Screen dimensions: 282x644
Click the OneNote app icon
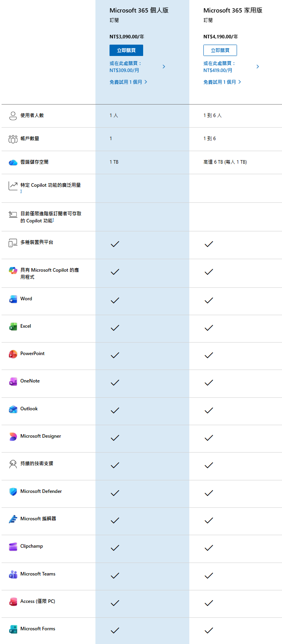(x=13, y=382)
